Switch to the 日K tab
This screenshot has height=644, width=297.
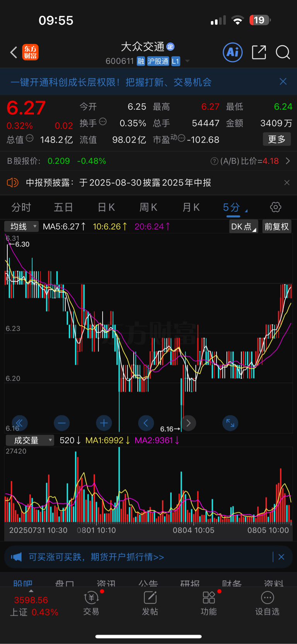(x=106, y=207)
